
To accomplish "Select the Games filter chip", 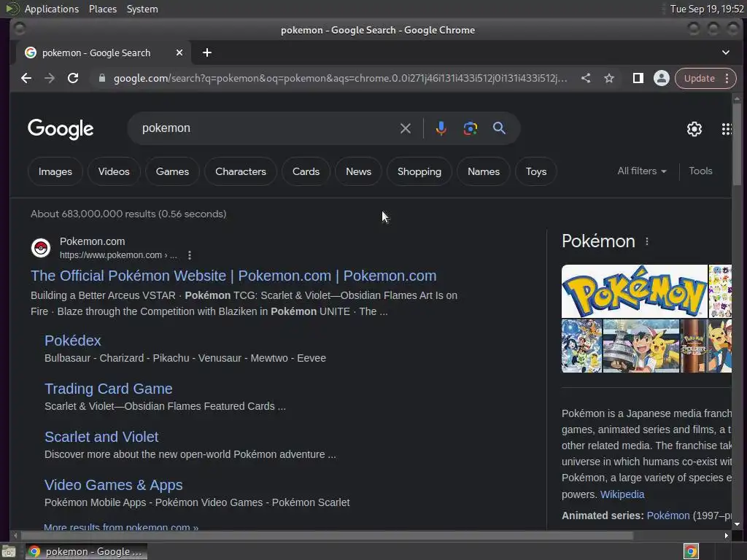I will (172, 171).
